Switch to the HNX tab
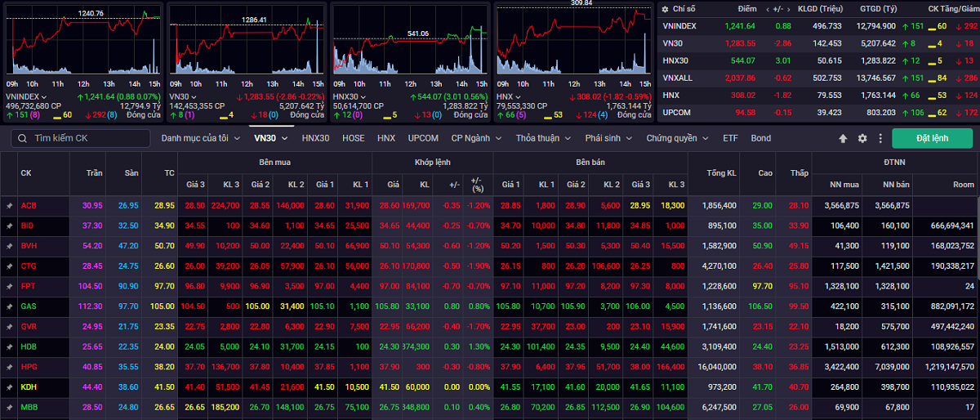 [386, 139]
